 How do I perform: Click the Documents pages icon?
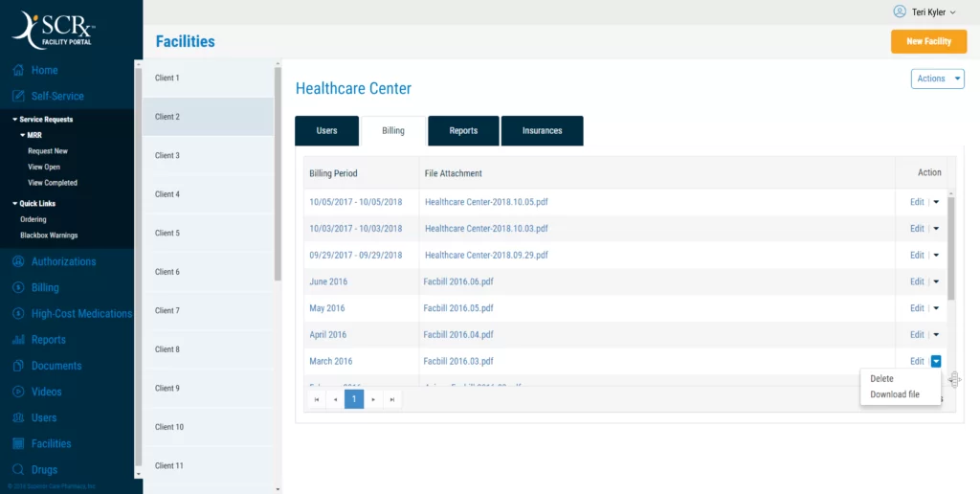(19, 366)
